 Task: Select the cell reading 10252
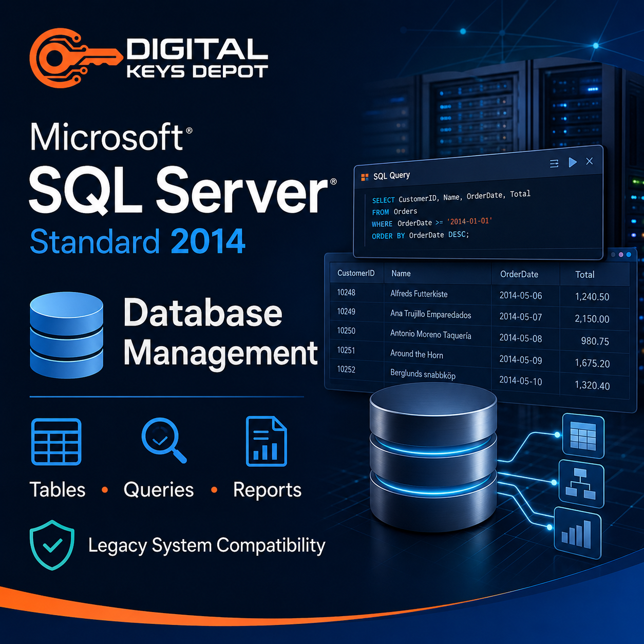click(346, 369)
